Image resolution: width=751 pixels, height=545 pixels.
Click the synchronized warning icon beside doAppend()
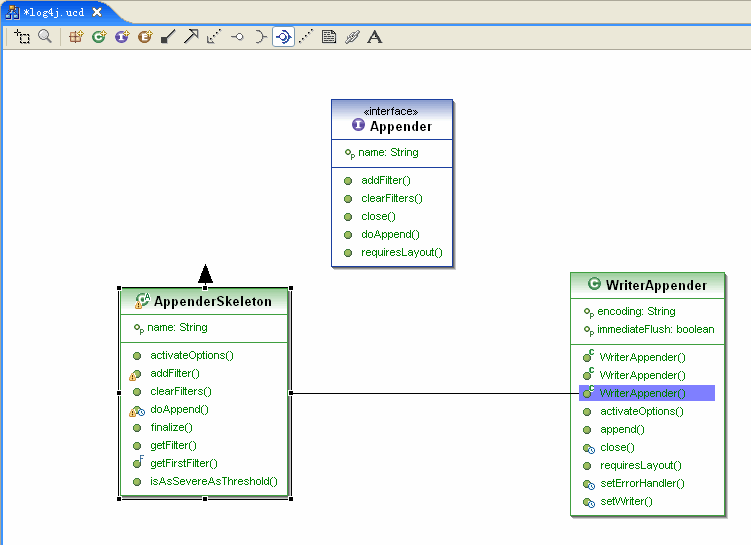coord(137,411)
